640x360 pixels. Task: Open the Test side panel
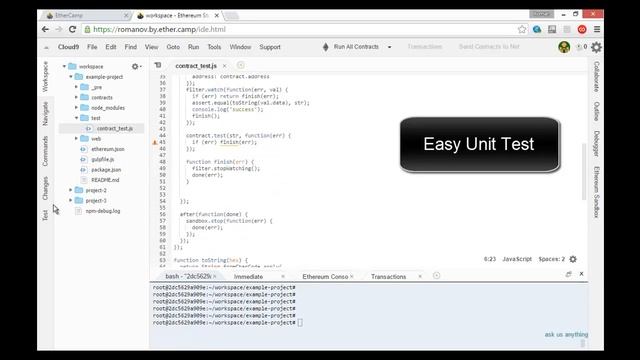click(45, 215)
